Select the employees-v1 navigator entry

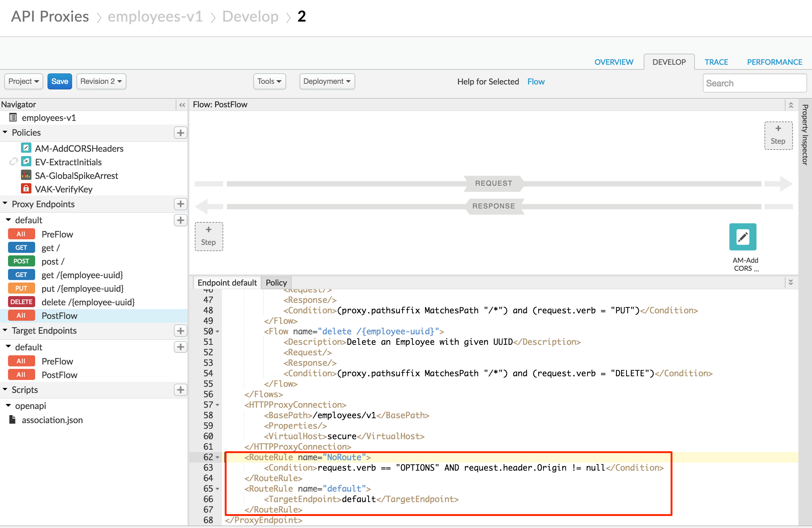[x=49, y=118]
